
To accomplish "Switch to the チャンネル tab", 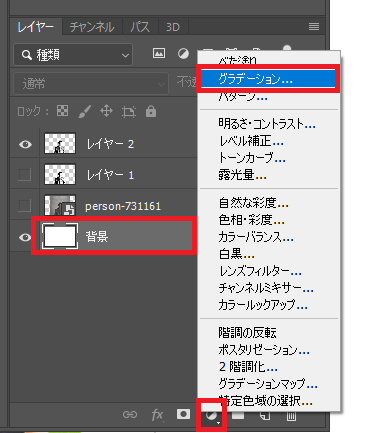I will [92, 27].
